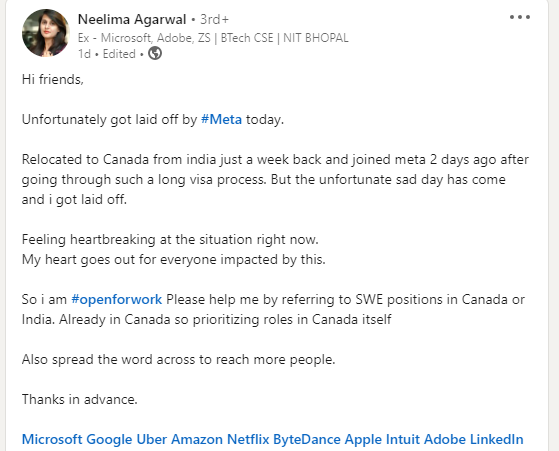This screenshot has width=559, height=451.
Task: Open the Microsoft company mention
Action: [x=52, y=439]
